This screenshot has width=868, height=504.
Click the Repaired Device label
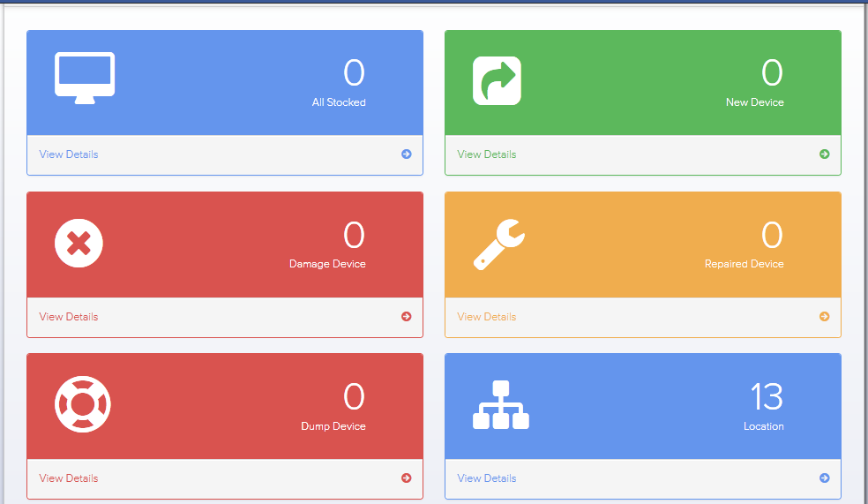(744, 264)
